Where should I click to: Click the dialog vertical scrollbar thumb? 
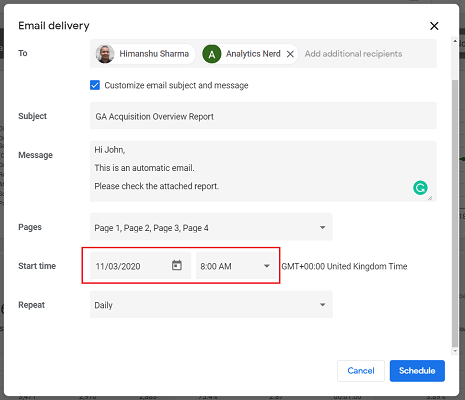click(455, 213)
